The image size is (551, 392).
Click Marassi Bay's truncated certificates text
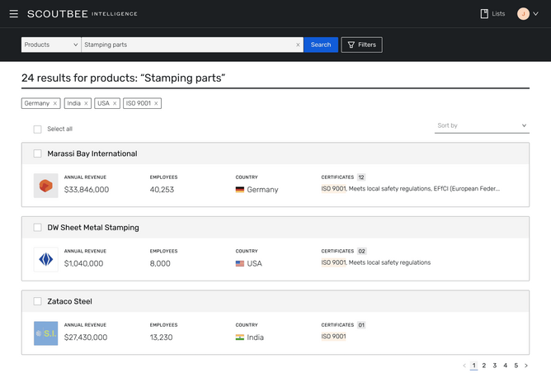click(411, 188)
